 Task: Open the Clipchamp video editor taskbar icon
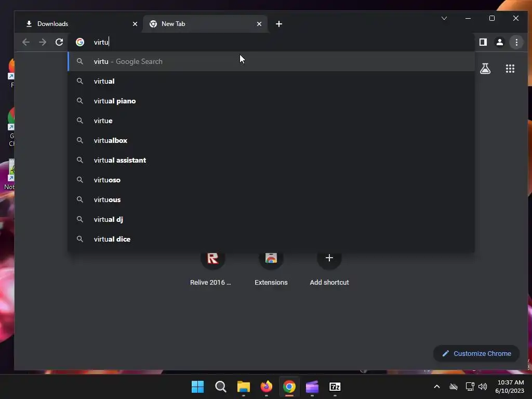(312, 387)
